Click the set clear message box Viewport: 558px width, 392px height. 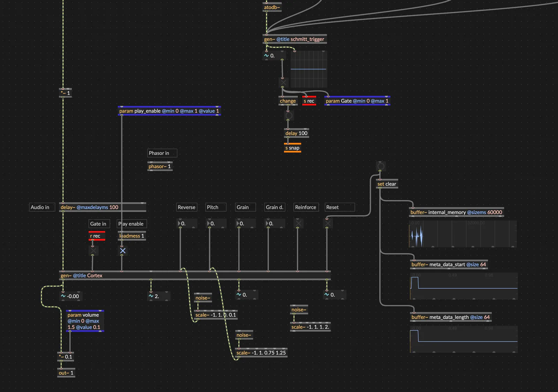click(387, 184)
